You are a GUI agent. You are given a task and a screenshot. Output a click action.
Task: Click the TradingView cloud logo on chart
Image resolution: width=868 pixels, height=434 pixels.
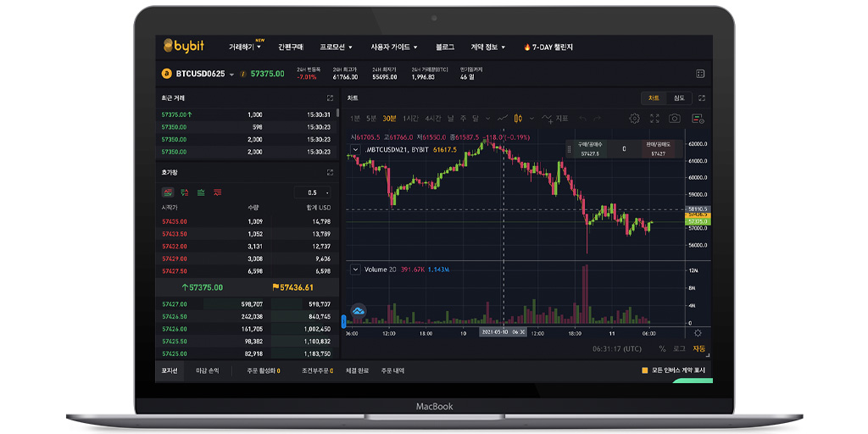[x=359, y=310]
